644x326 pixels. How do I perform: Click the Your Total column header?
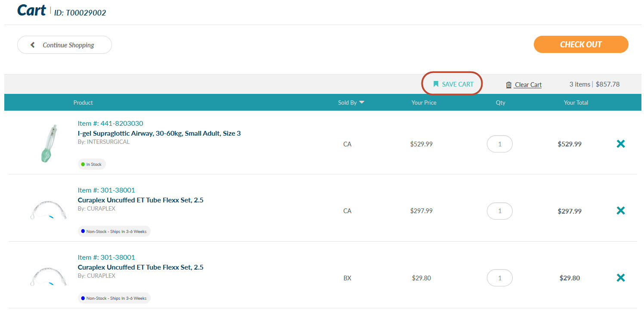coord(576,102)
